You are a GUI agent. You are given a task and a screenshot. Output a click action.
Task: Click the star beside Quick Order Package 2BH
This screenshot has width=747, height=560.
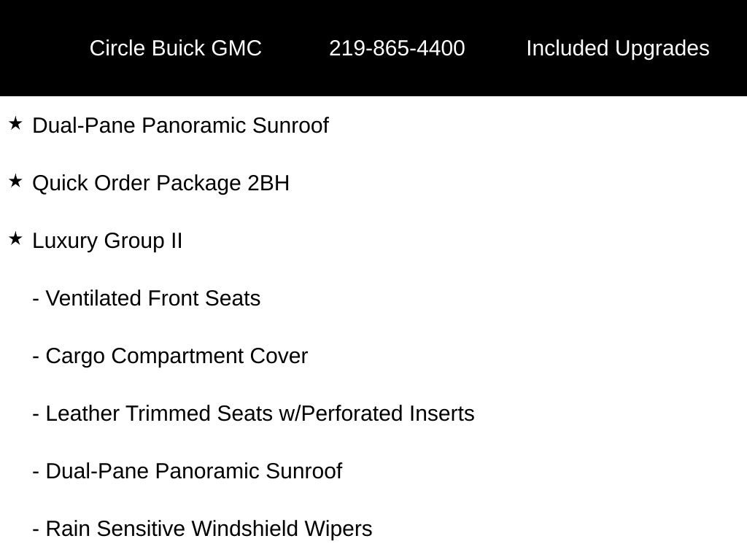(x=15, y=181)
